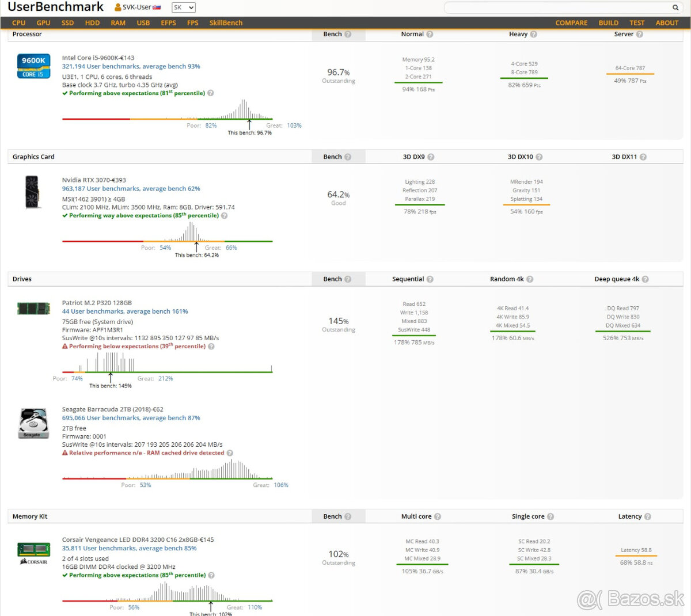Click the Patriot M.2 SSD image
Screen dimensions: 691x616
point(33,309)
